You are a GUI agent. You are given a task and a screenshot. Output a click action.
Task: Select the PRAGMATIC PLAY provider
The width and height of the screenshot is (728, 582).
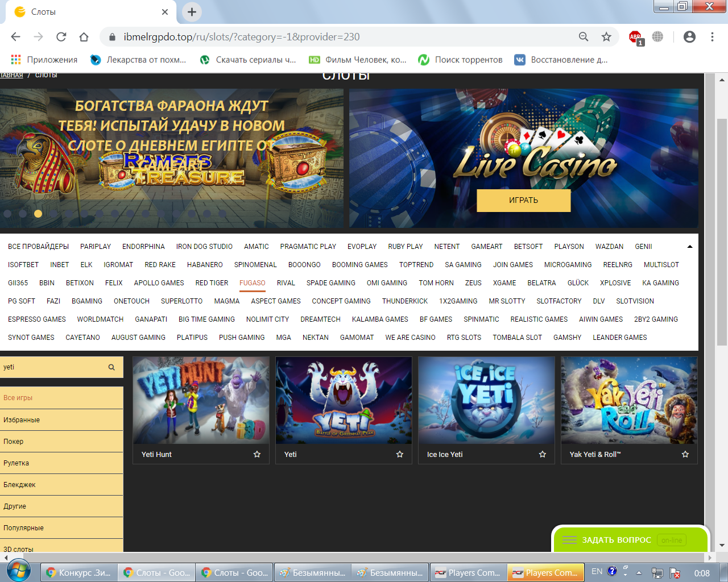pyautogui.click(x=308, y=247)
